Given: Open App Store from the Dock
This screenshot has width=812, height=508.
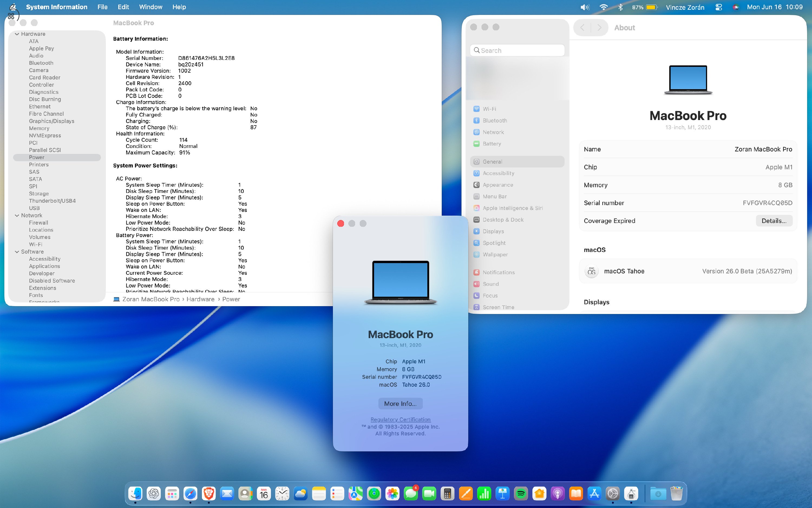Looking at the screenshot, I should 594,494.
